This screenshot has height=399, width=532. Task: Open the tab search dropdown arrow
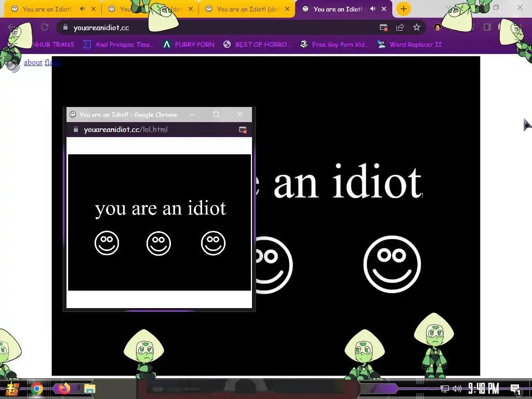point(448,7)
